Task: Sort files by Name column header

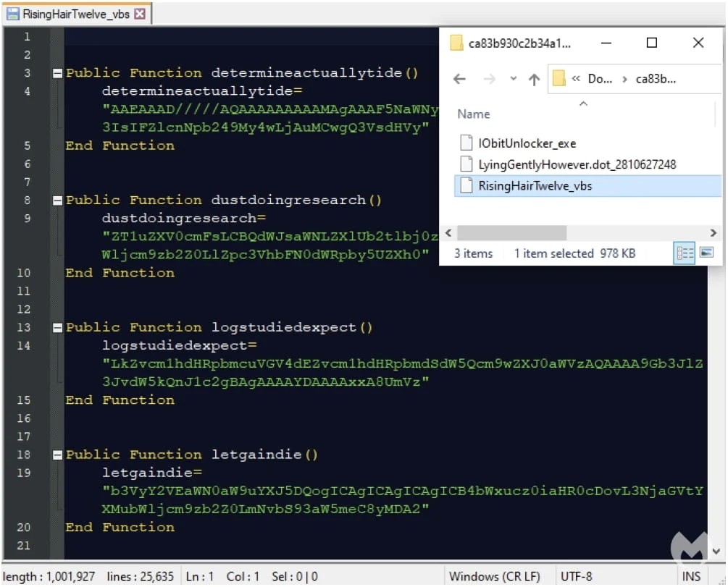Action: click(x=474, y=114)
